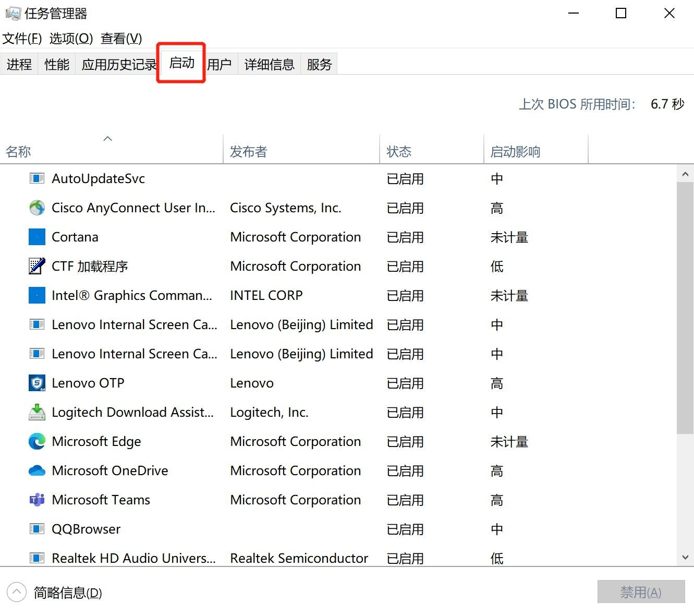Click the 高 impact of Microsoft OneDrive
694x616 pixels.
497,471
